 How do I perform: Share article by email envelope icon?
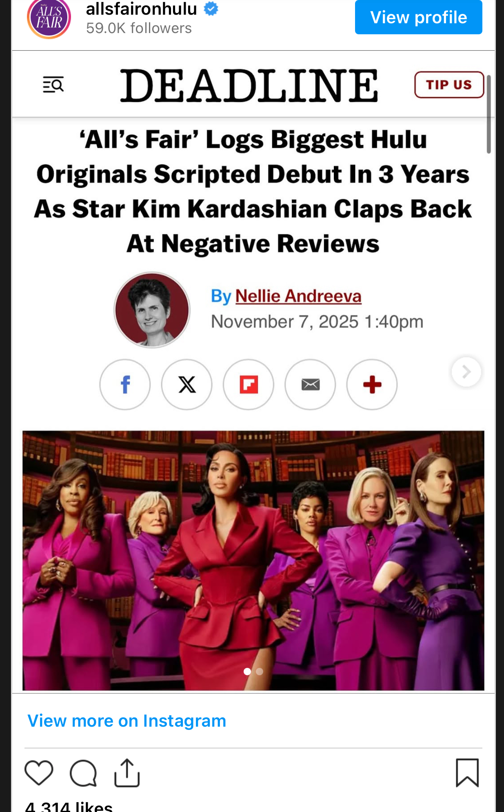coord(310,385)
